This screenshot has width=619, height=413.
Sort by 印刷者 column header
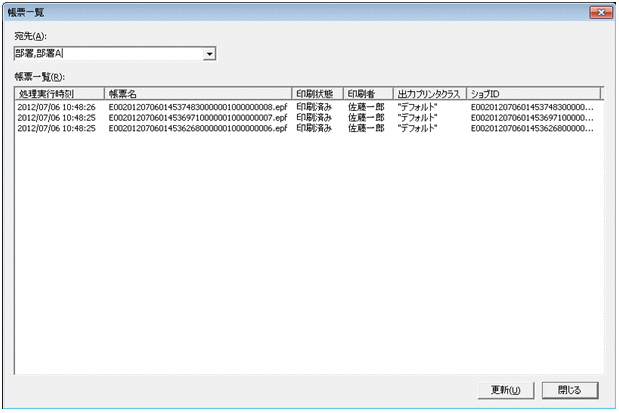pos(368,94)
